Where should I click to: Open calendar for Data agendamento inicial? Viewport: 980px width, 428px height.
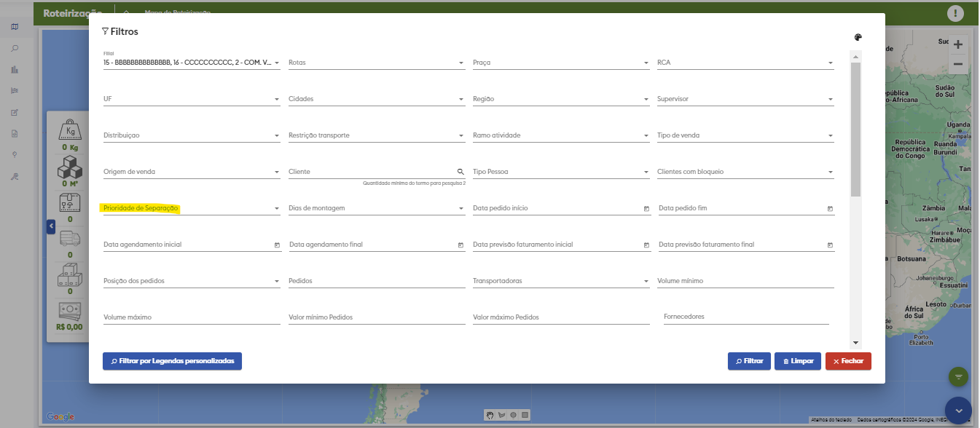coord(277,245)
